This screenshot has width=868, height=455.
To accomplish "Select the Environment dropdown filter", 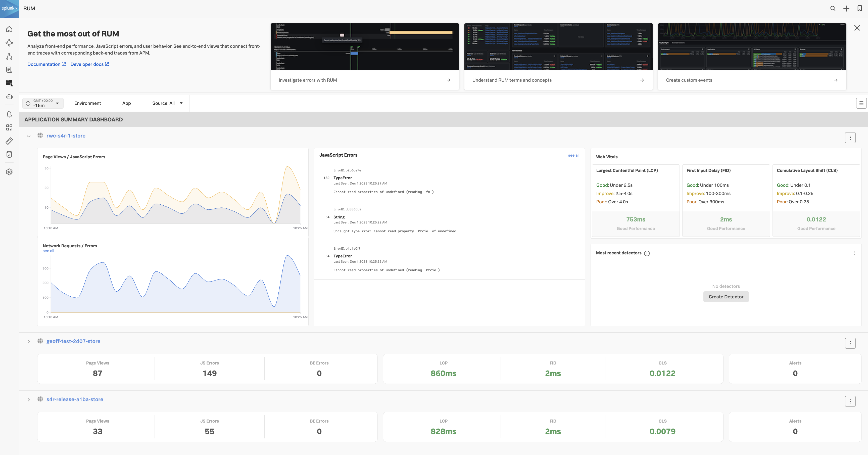I will [87, 103].
